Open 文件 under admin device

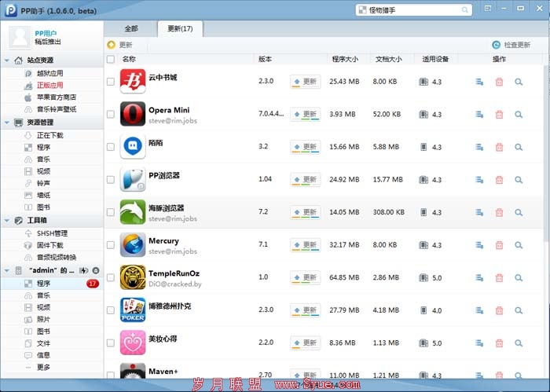pyautogui.click(x=43, y=343)
